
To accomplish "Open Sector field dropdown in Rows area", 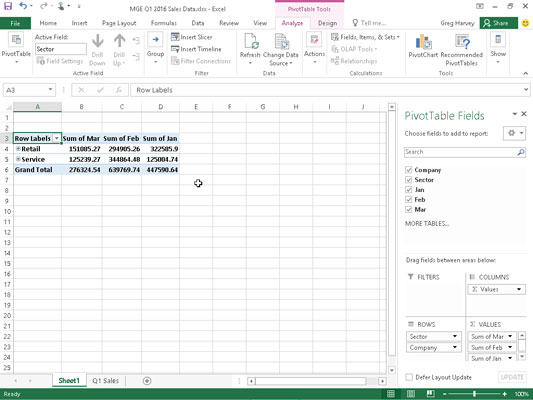I will (x=454, y=336).
